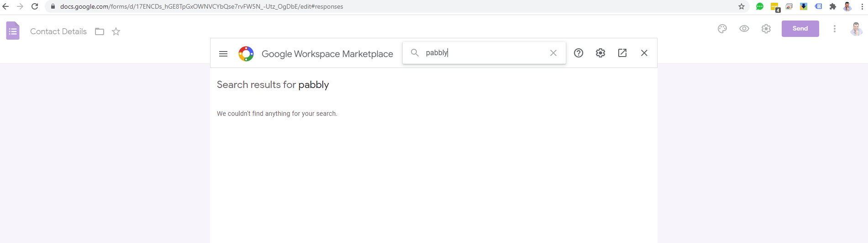Open the form settings gear
Viewport: 868px width, 243px height.
pyautogui.click(x=766, y=29)
